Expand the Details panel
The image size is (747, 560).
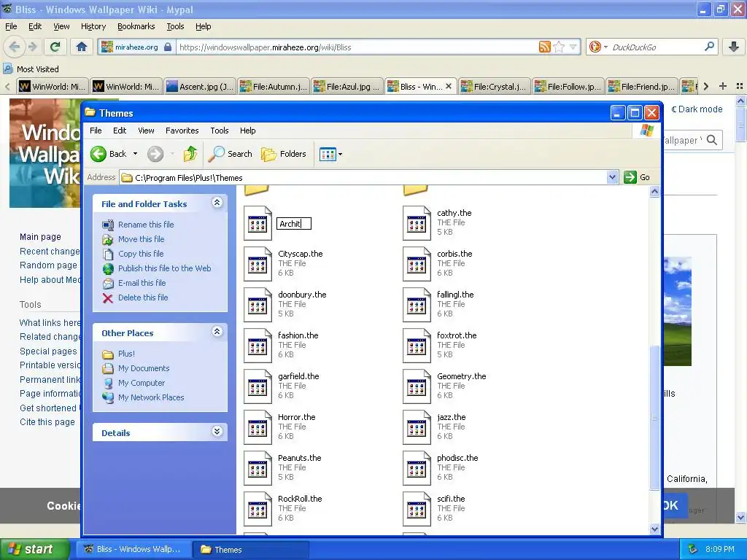(217, 432)
